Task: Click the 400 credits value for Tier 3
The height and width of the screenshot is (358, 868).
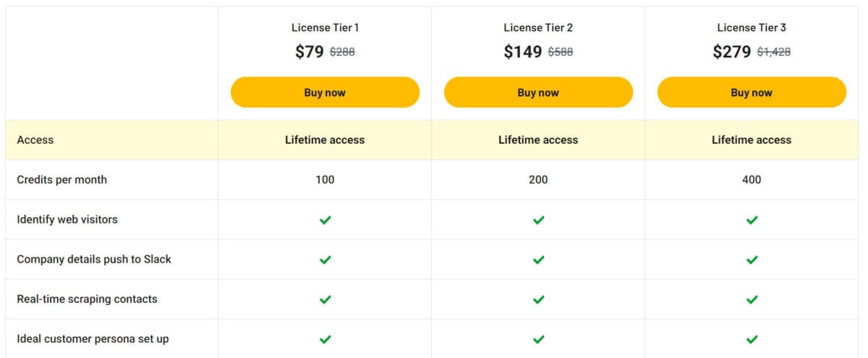Action: pyautogui.click(x=752, y=179)
